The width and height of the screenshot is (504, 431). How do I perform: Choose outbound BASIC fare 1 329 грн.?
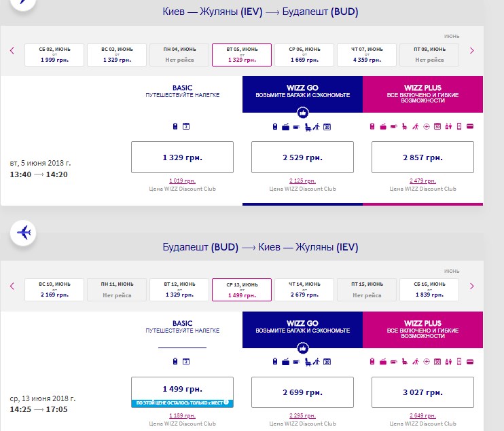tap(182, 157)
